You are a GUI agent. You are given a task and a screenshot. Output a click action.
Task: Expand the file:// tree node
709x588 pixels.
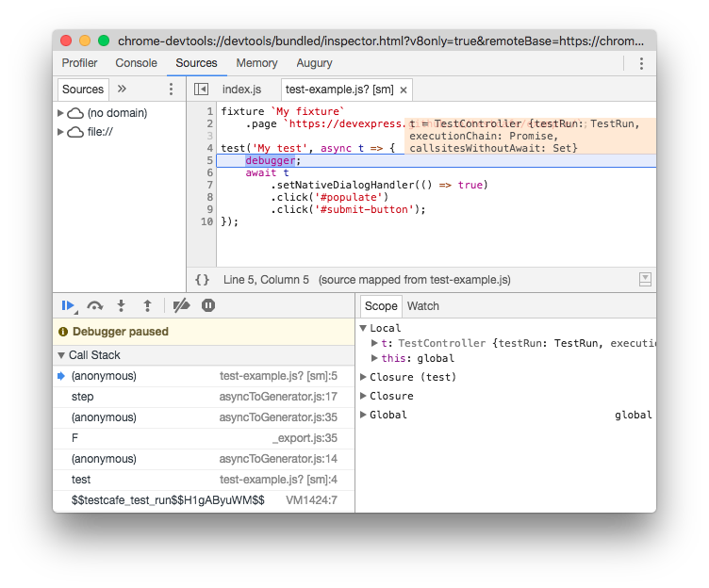coord(61,132)
